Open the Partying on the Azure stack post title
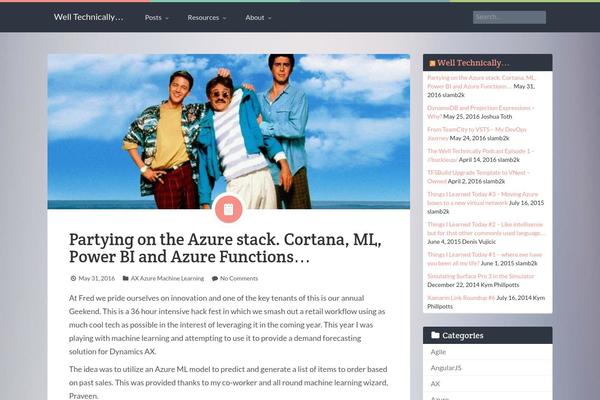Viewport: 600px width, 400px height. [x=225, y=248]
